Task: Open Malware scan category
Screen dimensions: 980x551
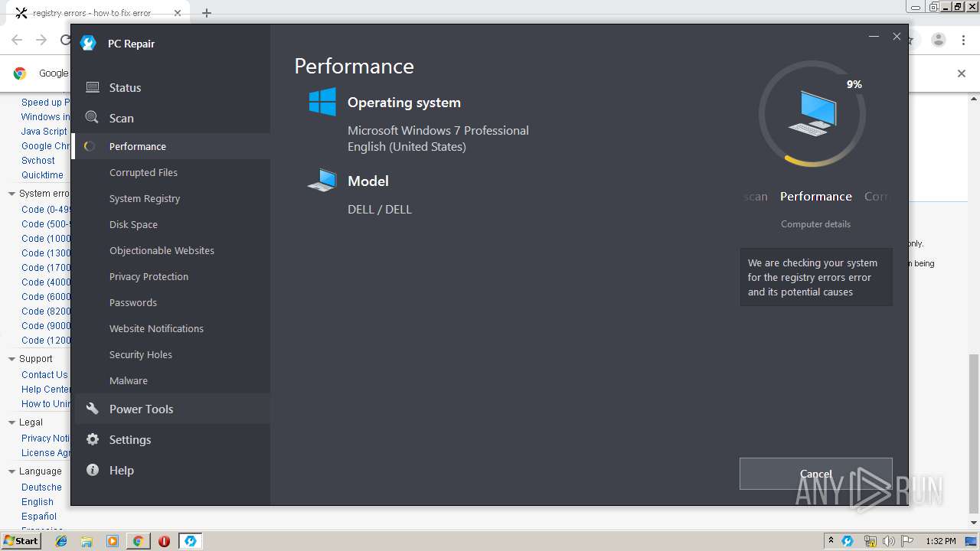Action: (129, 380)
